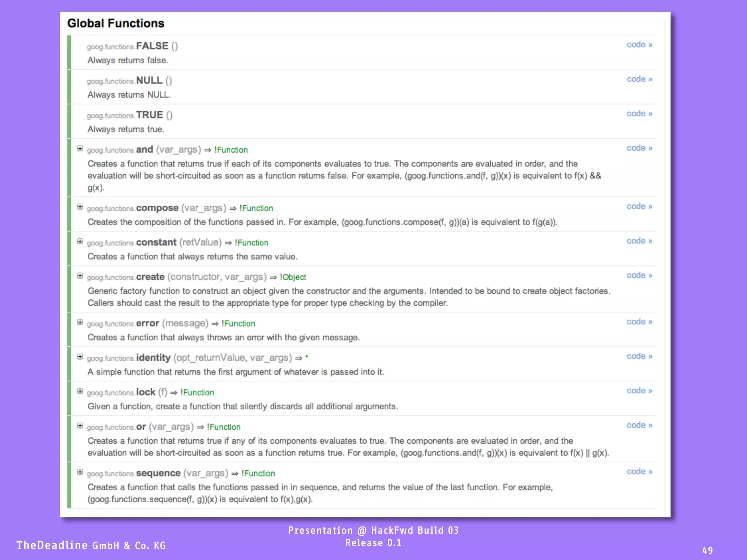The image size is (747, 560).
Task: Click !Function return type of error
Action: tap(238, 323)
